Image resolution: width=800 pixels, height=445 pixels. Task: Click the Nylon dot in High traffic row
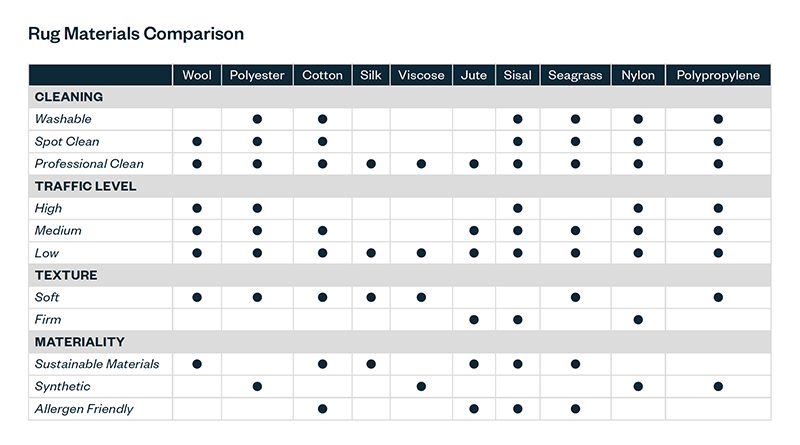(638, 209)
